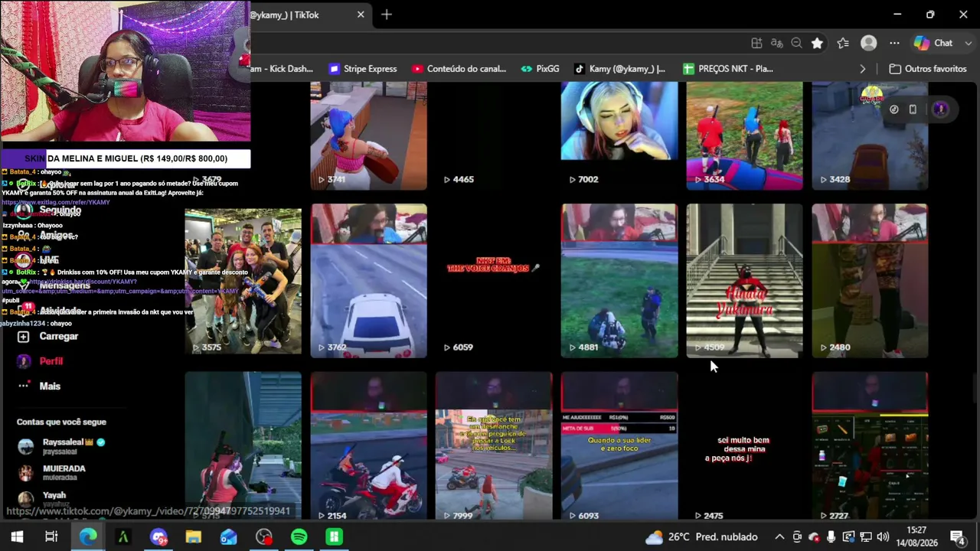The image size is (980, 551).
Task: Go to Perfil in the sidebar
Action: coord(51,361)
